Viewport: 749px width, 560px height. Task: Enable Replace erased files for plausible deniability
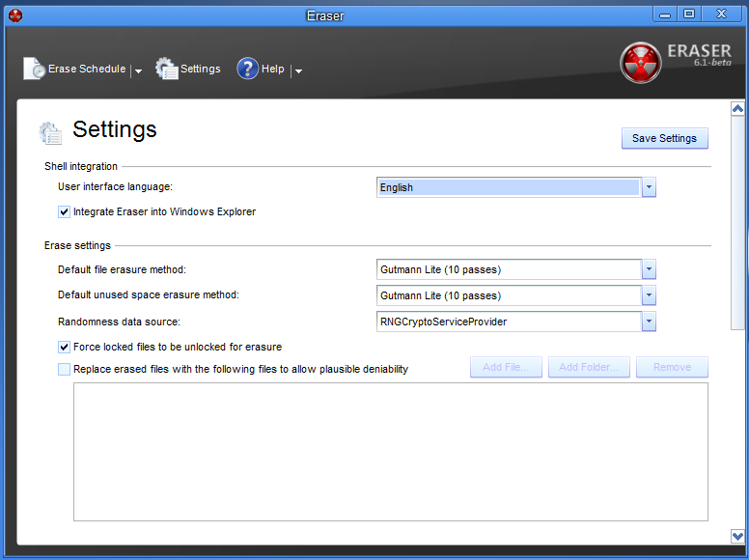(65, 369)
